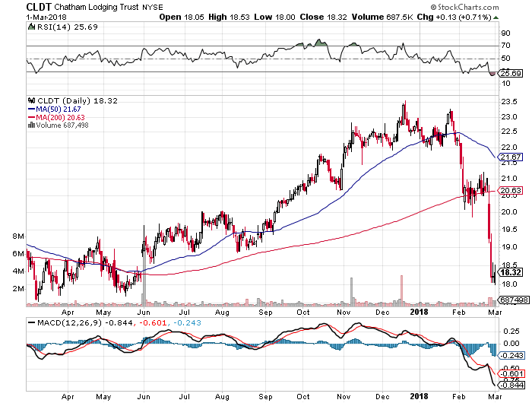Viewport: 532px width, 403px height.
Task: Click the MACD(12,26,9) legend label
Action: (69, 323)
